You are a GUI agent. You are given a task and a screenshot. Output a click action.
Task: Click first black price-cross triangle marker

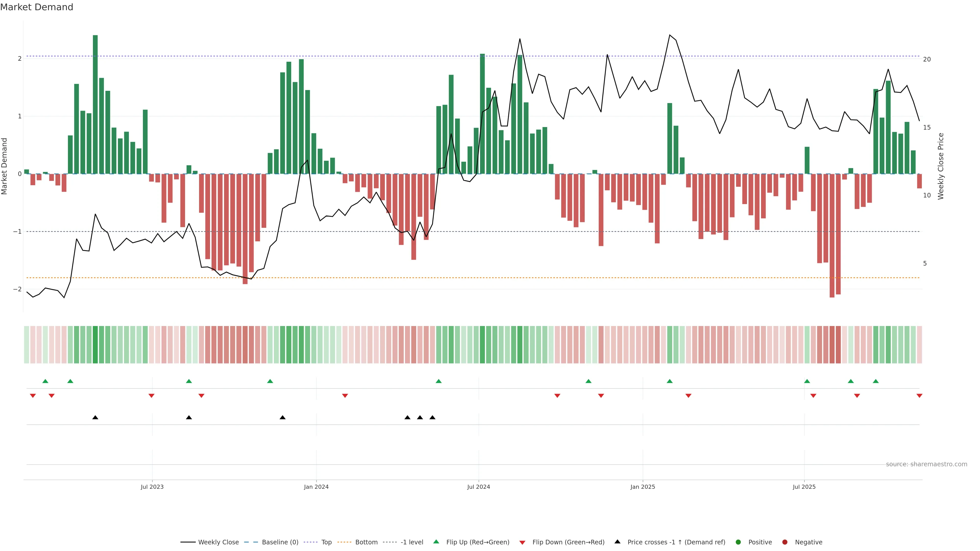pyautogui.click(x=95, y=418)
